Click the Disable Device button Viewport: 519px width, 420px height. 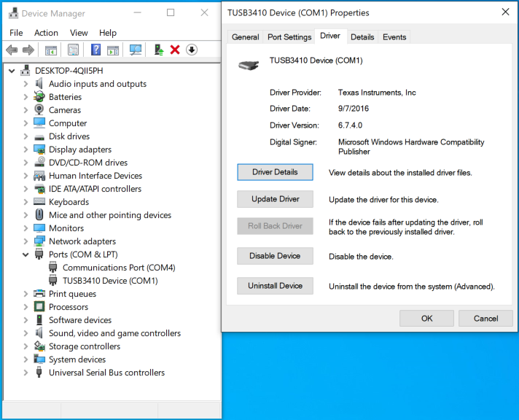(x=275, y=256)
